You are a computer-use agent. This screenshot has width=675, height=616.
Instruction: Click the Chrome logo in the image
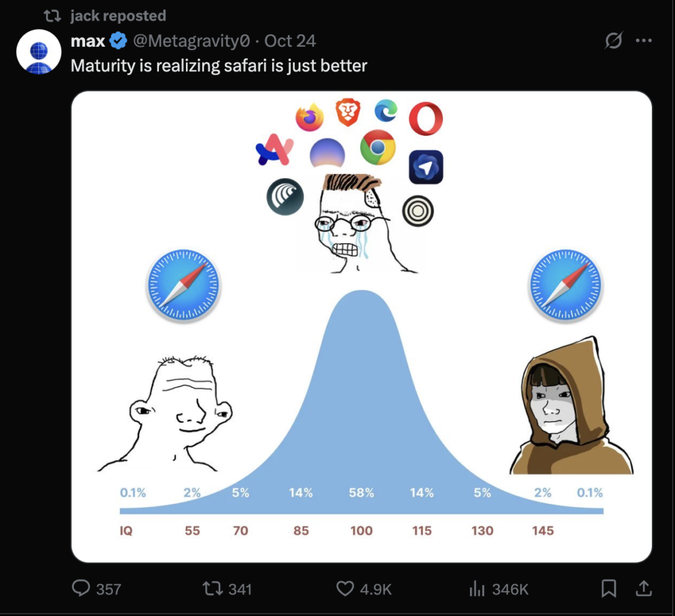click(x=378, y=148)
